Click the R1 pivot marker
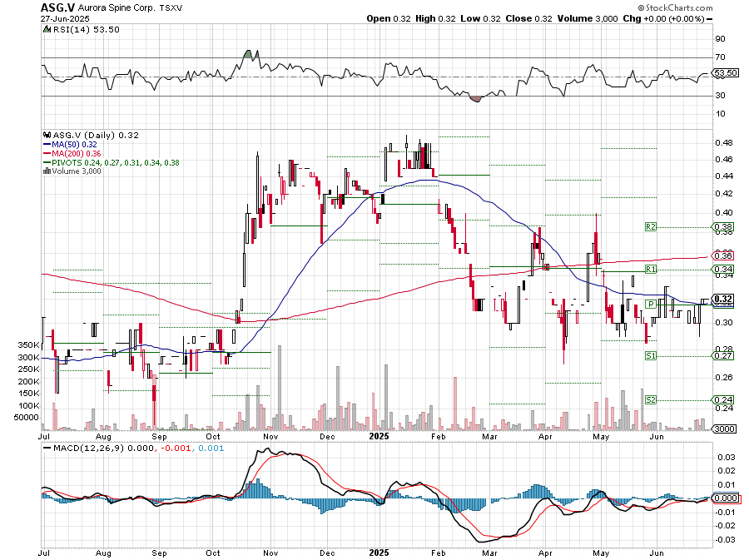 pyautogui.click(x=650, y=270)
